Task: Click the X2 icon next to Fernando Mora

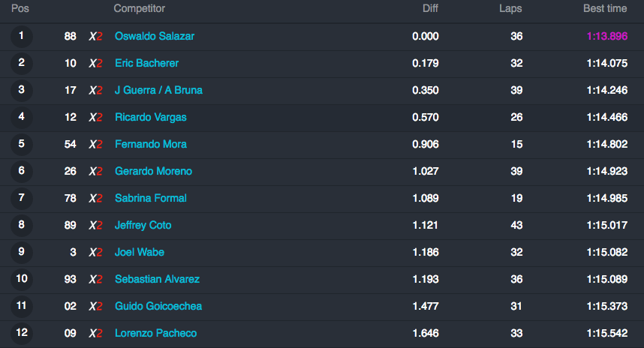Action: (95, 145)
